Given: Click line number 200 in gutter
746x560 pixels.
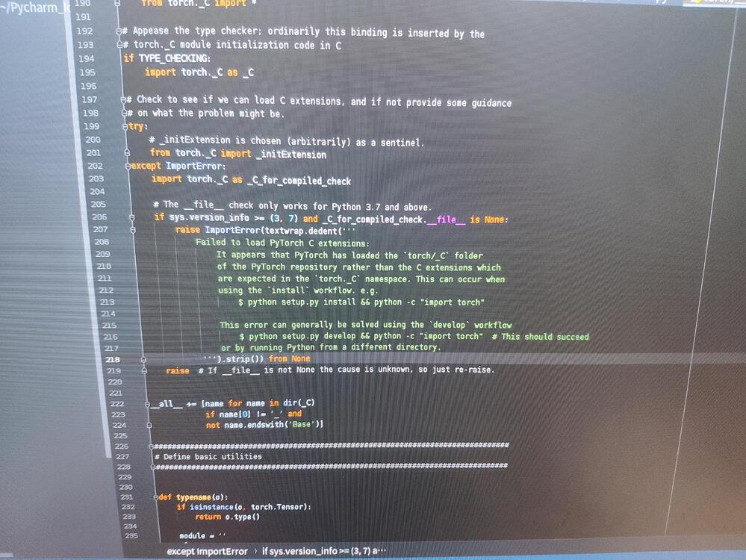Looking at the screenshot, I should (x=93, y=140).
